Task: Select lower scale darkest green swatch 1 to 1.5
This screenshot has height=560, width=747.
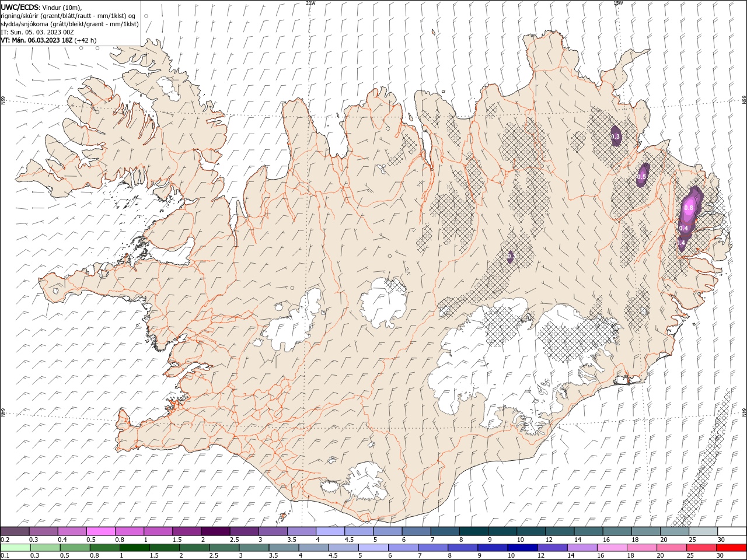Action: (x=135, y=548)
